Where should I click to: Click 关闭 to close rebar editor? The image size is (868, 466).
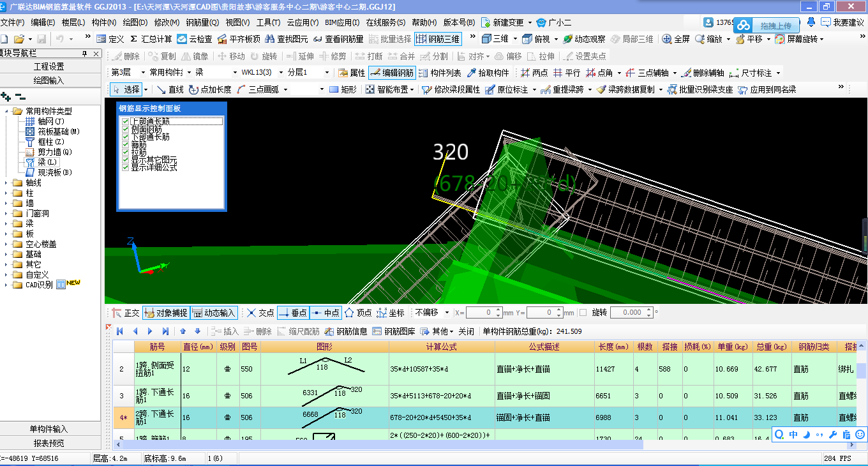click(467, 331)
